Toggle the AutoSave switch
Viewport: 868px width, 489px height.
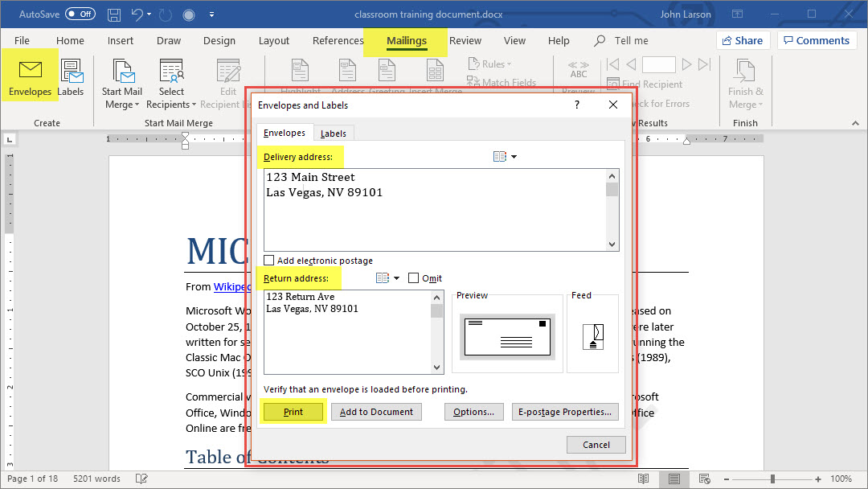(x=80, y=14)
